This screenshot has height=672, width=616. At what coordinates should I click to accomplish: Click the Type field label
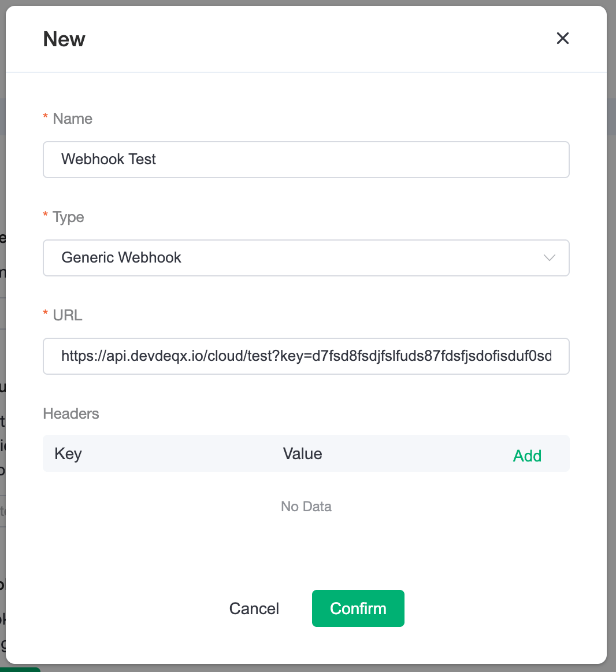click(x=68, y=217)
